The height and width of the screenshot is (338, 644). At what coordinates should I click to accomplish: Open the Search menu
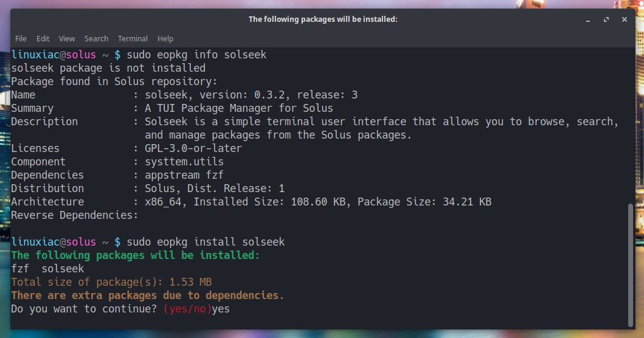(x=96, y=38)
